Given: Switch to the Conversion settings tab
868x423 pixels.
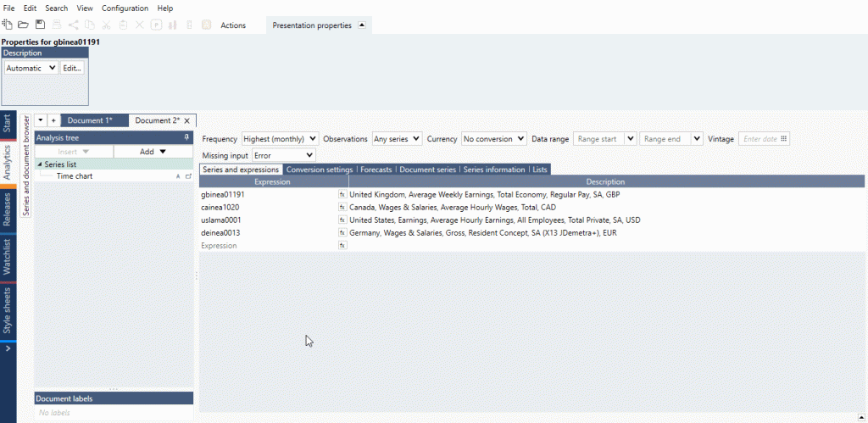Looking at the screenshot, I should (x=319, y=170).
